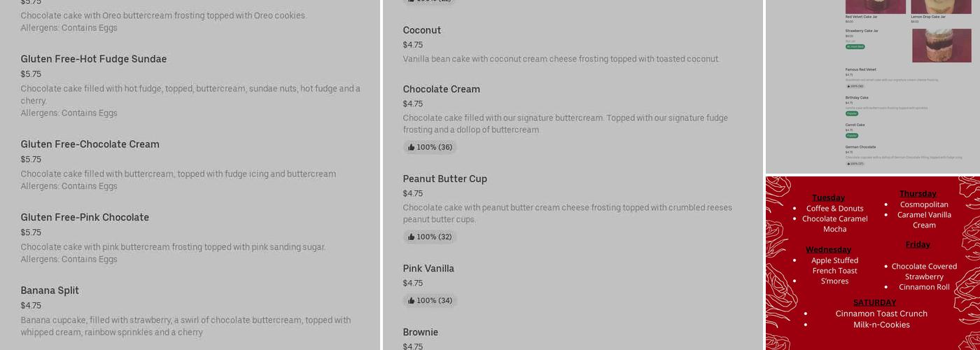Open the red weekly flavors flyer image

click(x=872, y=263)
